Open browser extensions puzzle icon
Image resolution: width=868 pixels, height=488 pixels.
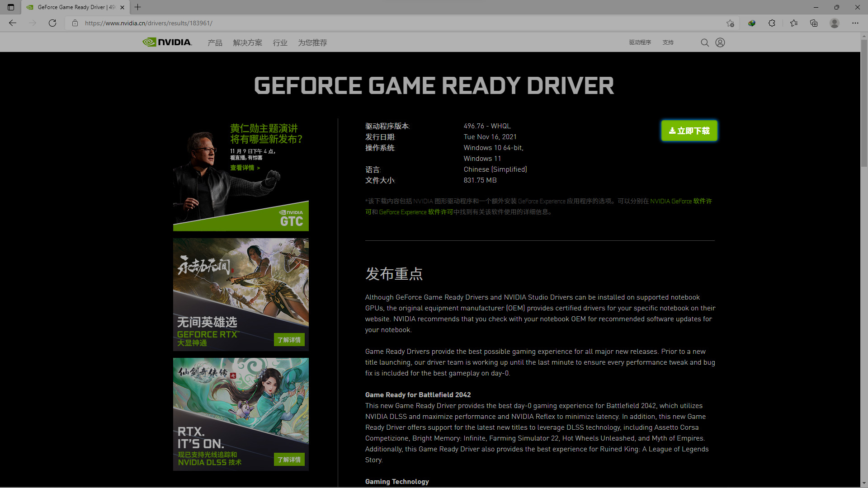pyautogui.click(x=772, y=23)
